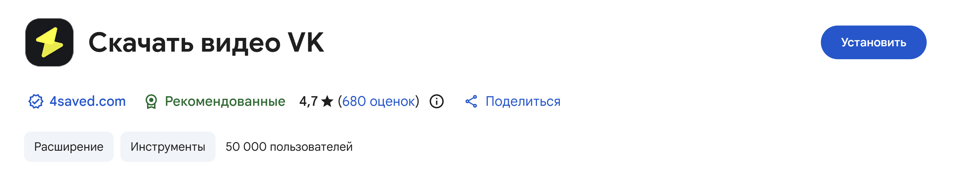
Task: Click the black rating star icon
Action: click(327, 102)
